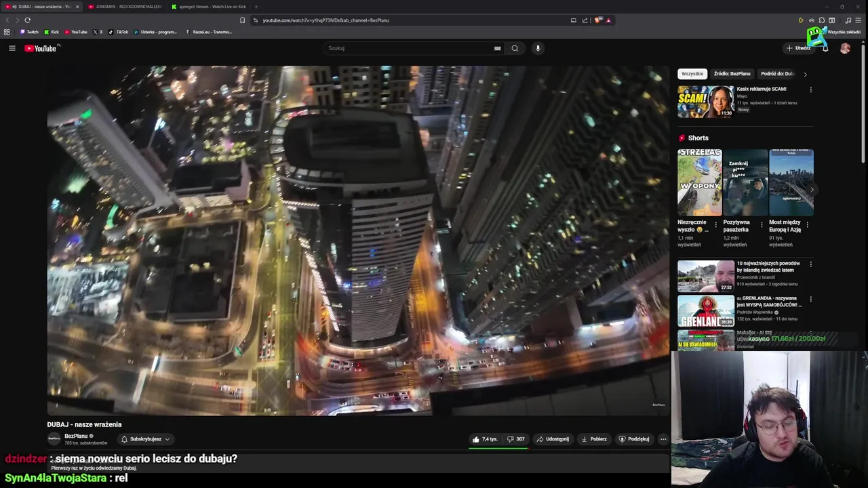Show more filter chips with right chevron
Screen dimensions: 868x488
click(806, 74)
